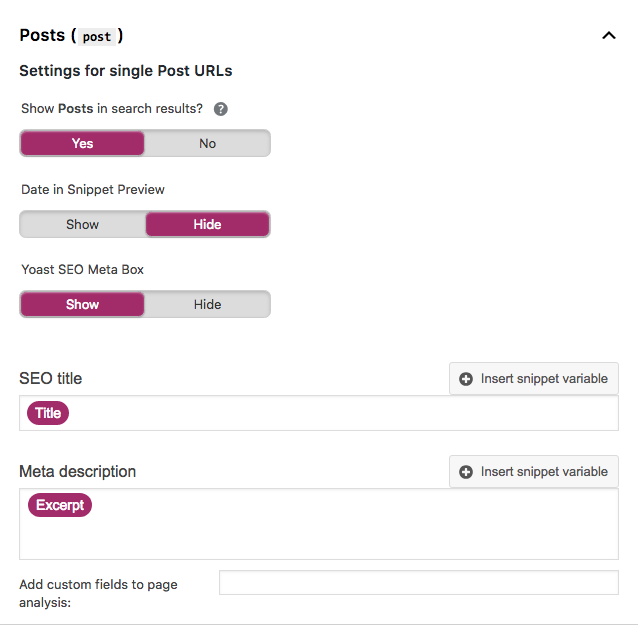Click plus icon beside Meta description snippet variable
Image resolution: width=638 pixels, height=625 pixels.
click(x=465, y=472)
